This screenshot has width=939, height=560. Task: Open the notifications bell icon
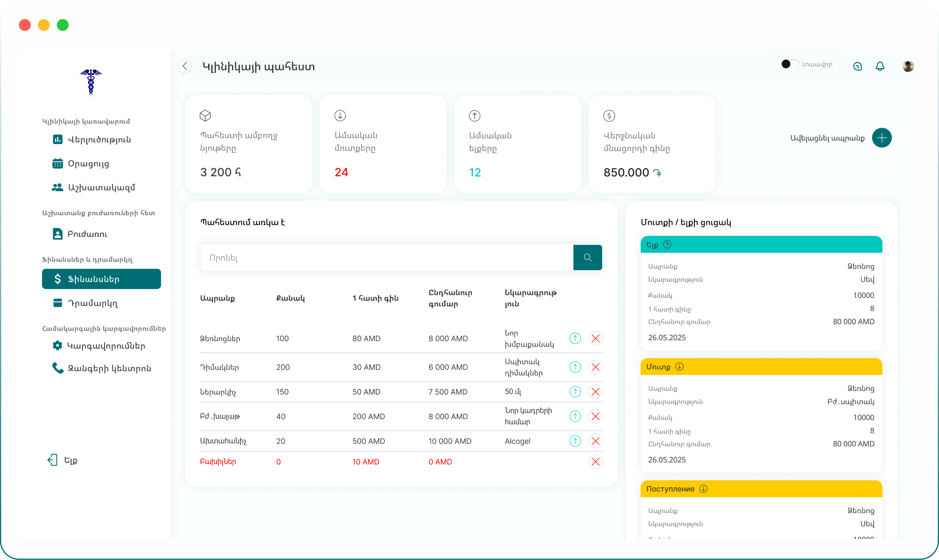tap(880, 67)
